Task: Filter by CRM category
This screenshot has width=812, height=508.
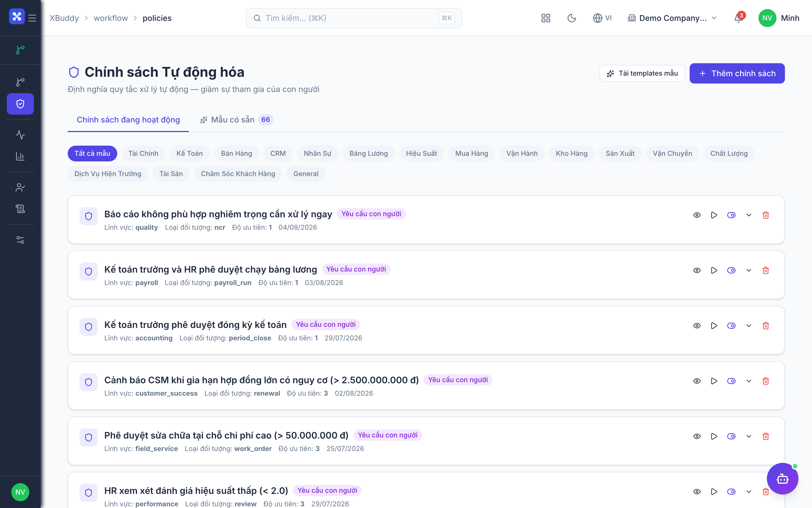Action: [x=278, y=154]
